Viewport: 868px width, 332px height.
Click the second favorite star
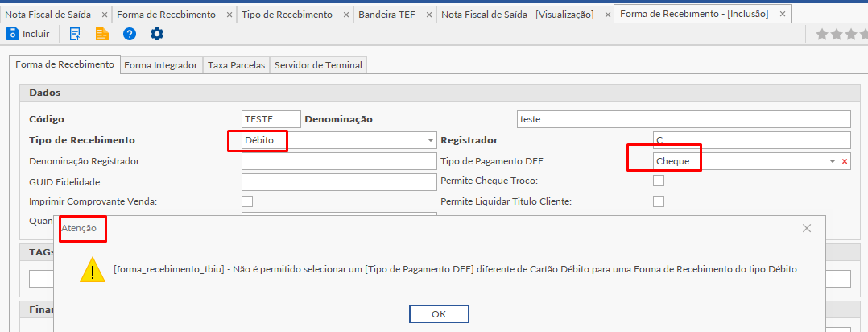pos(836,35)
